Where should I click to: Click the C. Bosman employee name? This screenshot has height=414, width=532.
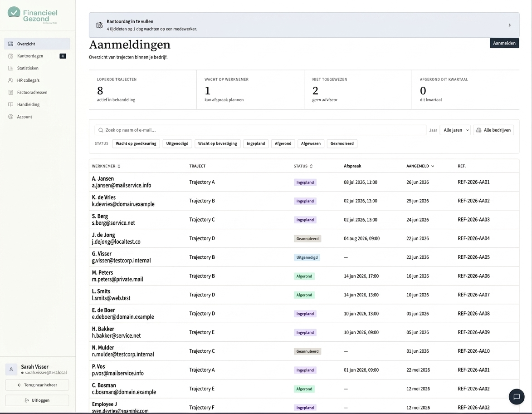[104, 385]
